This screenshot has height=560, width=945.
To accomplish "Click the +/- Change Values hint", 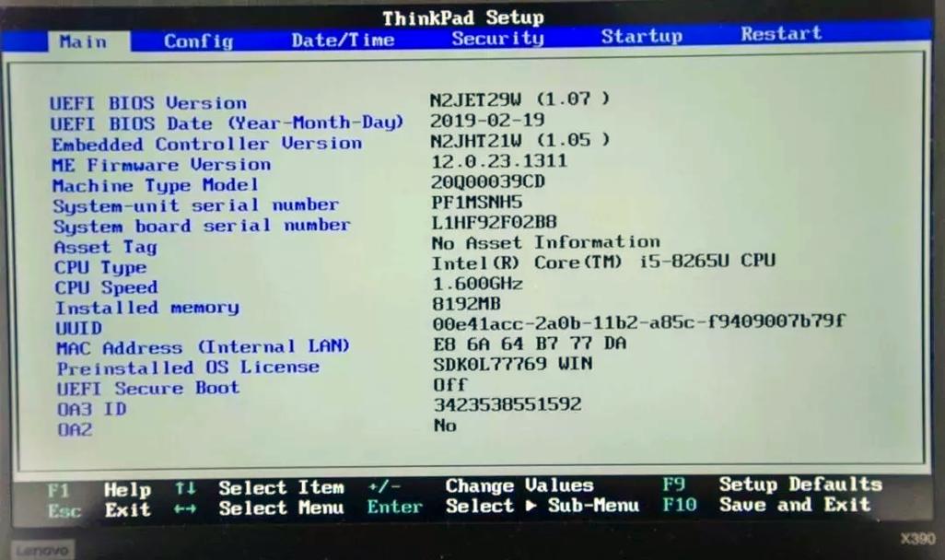I will (481, 485).
